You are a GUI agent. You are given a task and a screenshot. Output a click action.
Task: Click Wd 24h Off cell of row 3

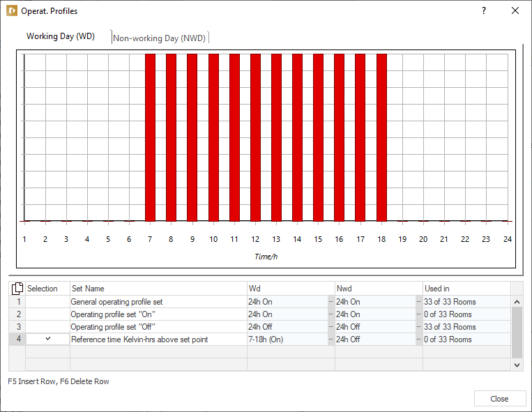tap(287, 326)
